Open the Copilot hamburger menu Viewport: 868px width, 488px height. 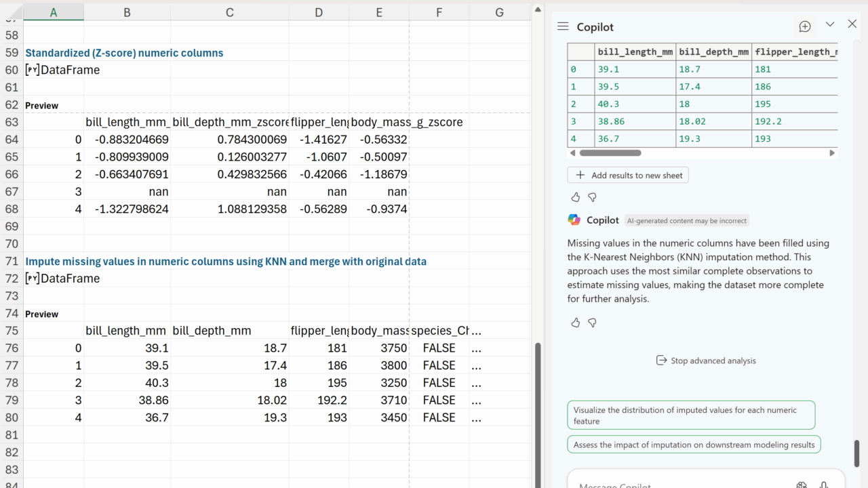[x=562, y=26]
